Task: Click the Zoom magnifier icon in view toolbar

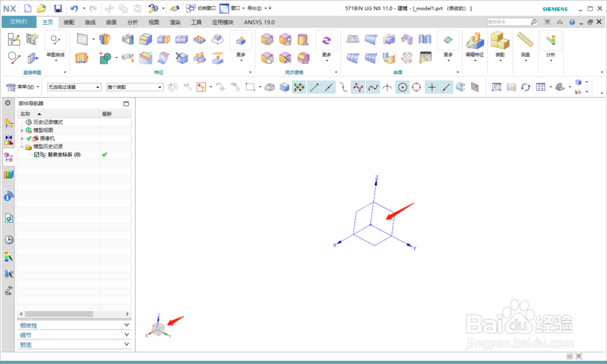Action: (497, 87)
